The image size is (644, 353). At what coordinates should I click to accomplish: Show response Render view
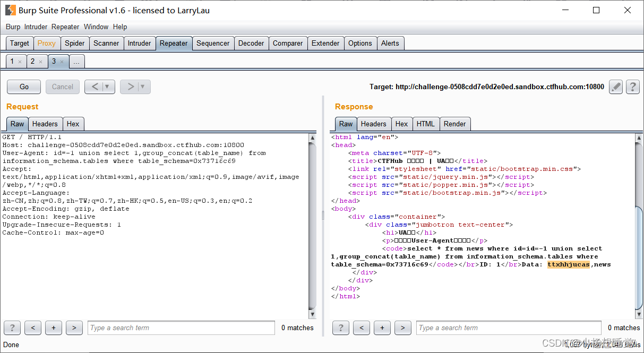coord(455,124)
